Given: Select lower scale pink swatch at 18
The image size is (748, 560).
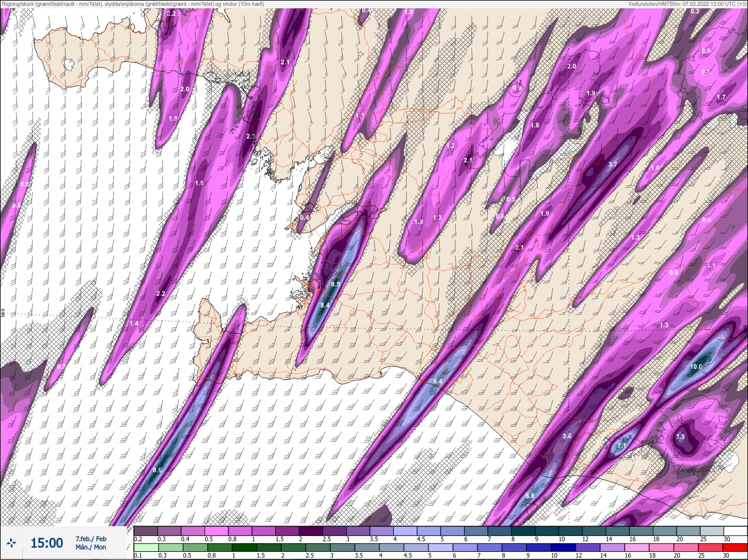Looking at the screenshot, I should (663, 548).
